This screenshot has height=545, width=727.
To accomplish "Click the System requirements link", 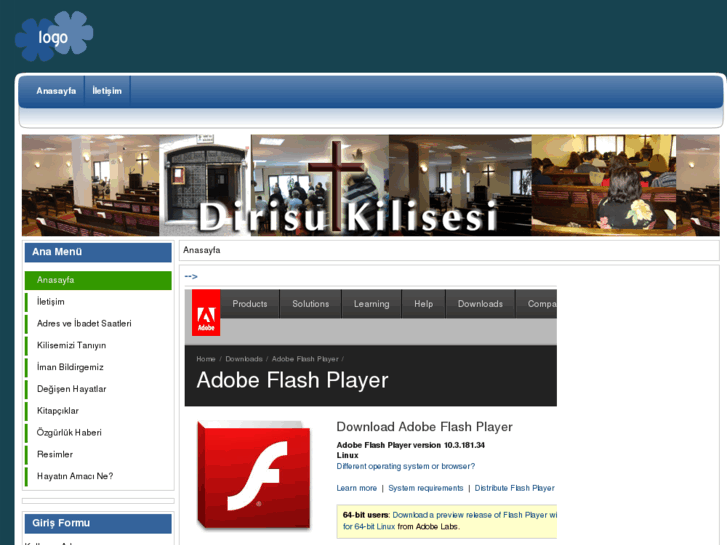I will 426,488.
